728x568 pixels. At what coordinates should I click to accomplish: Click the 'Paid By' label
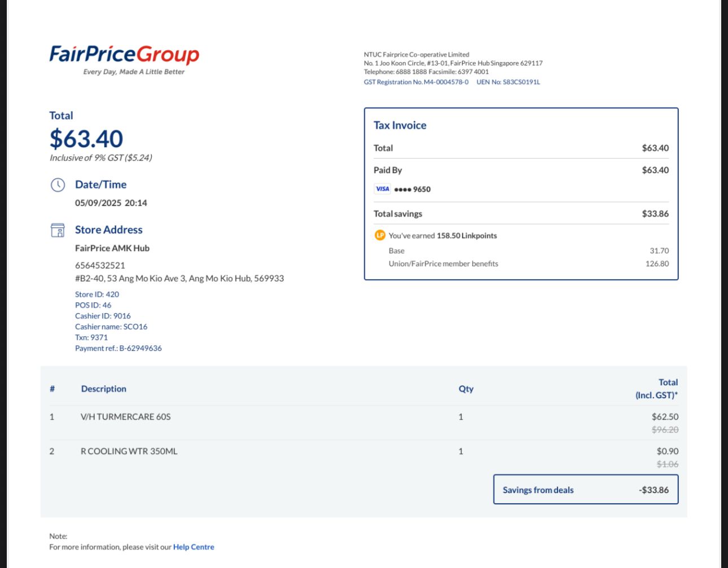388,170
